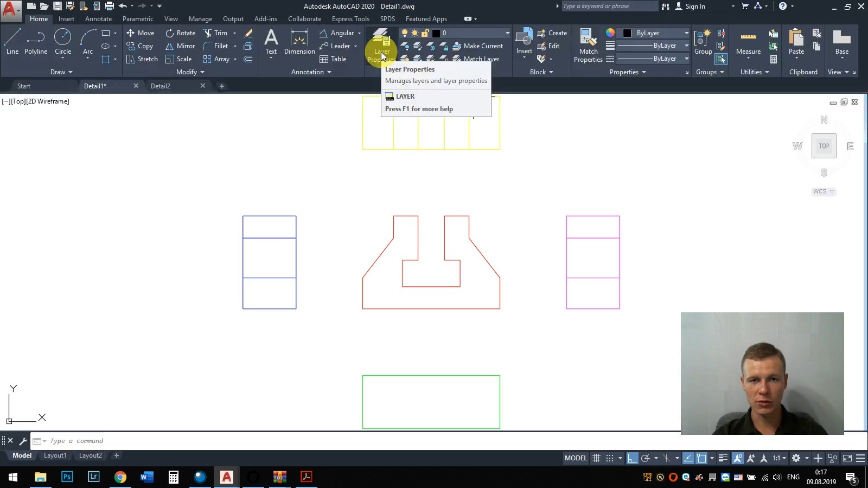Click the Match Properties icon

588,41
